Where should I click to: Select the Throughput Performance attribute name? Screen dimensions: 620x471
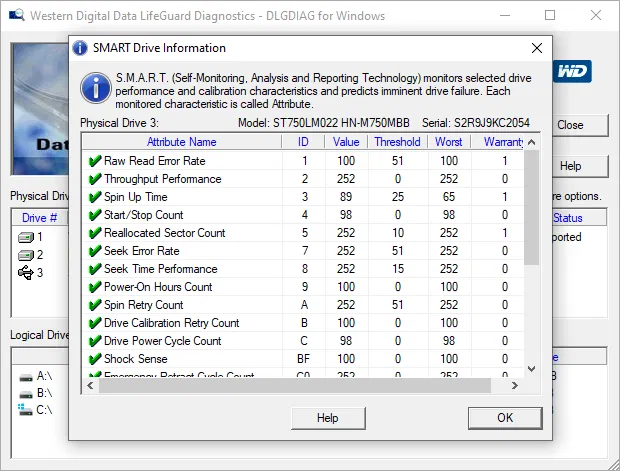coord(163,179)
